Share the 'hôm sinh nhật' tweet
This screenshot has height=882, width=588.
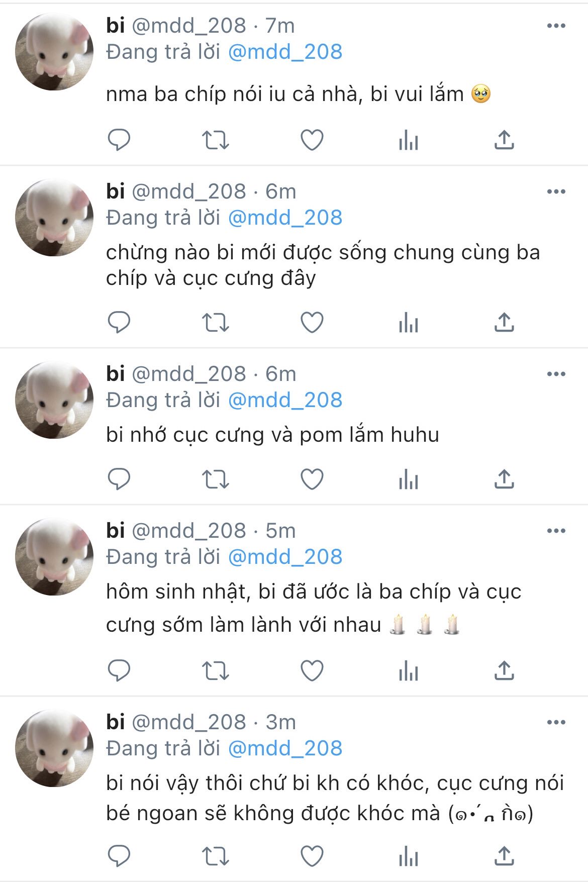(504, 670)
